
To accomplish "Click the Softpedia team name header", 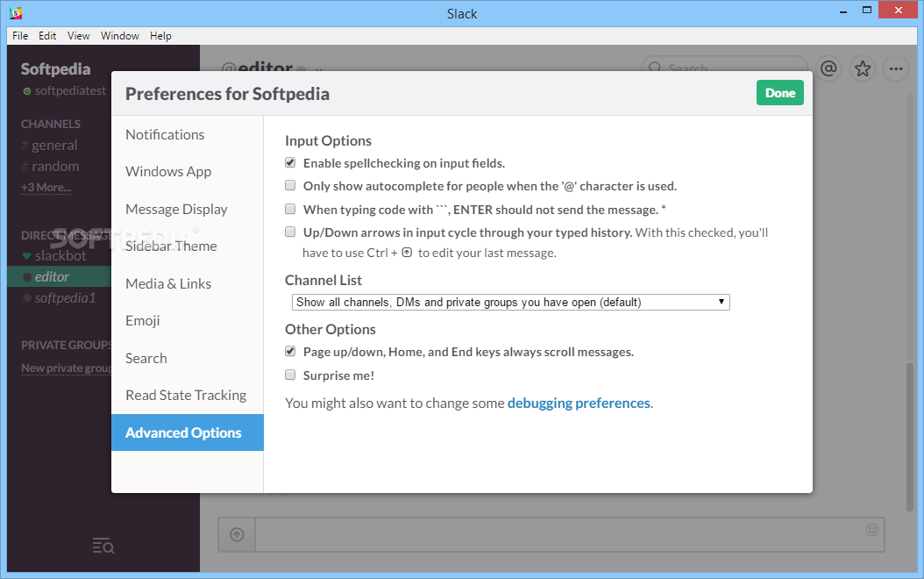I will click(x=55, y=69).
